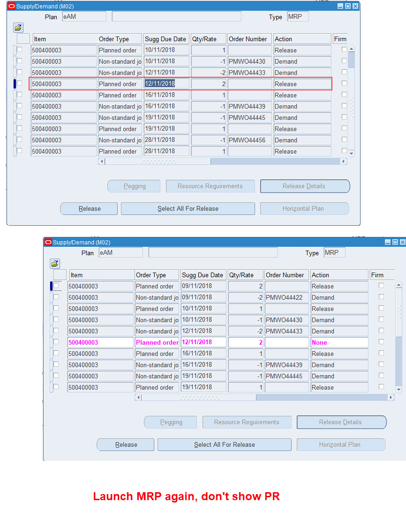This screenshot has width=406, height=532.
Task: Check the Firm box for order PMWO44422
Action: click(381, 297)
